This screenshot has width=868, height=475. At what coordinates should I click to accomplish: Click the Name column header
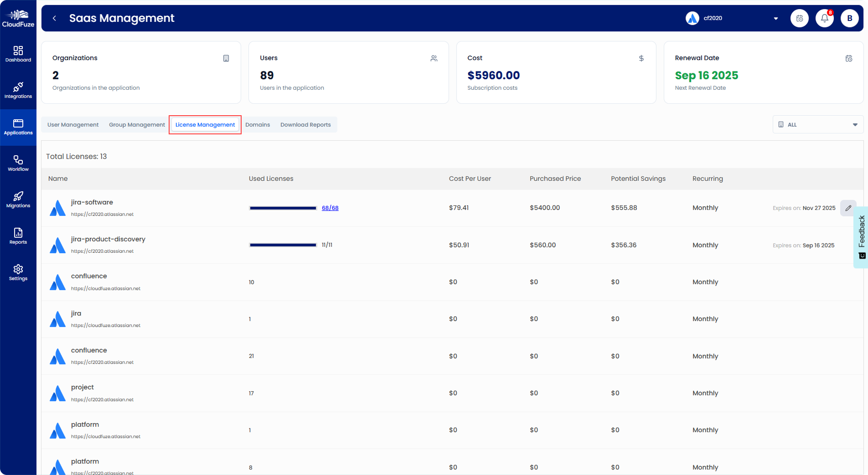click(58, 179)
